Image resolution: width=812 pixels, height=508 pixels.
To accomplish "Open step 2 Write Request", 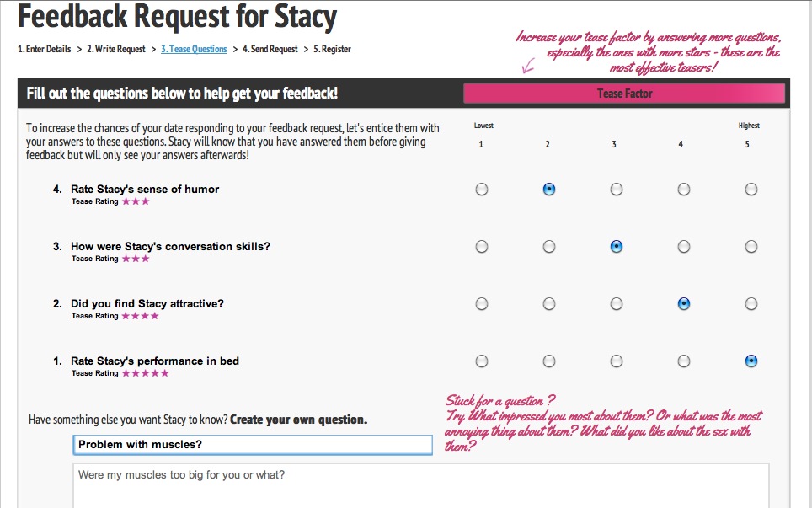I will 116,49.
